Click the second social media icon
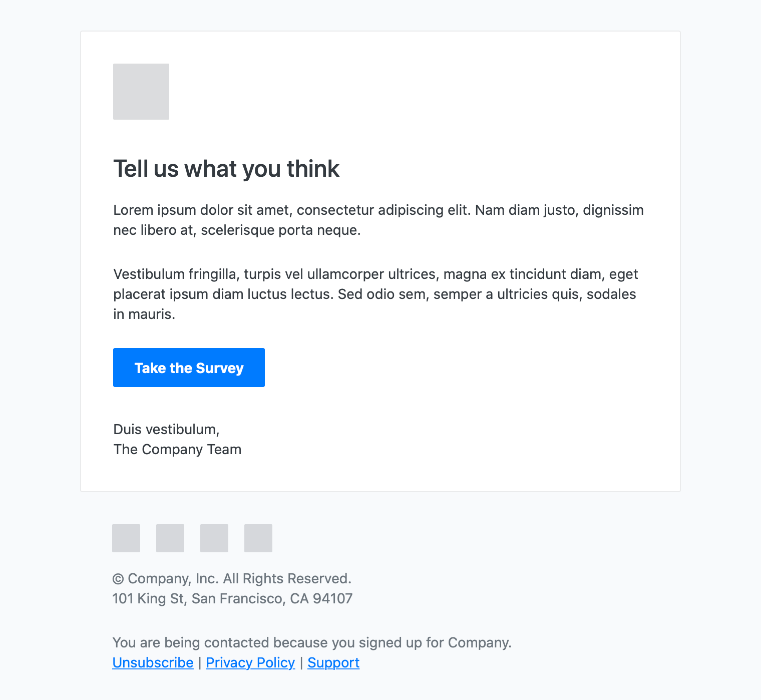The height and width of the screenshot is (700, 761). (170, 538)
